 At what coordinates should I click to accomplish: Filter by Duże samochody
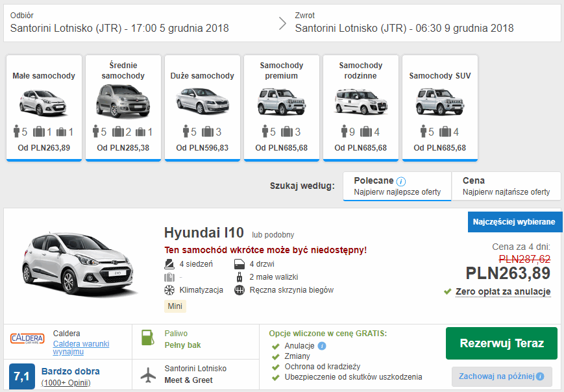[x=202, y=108]
